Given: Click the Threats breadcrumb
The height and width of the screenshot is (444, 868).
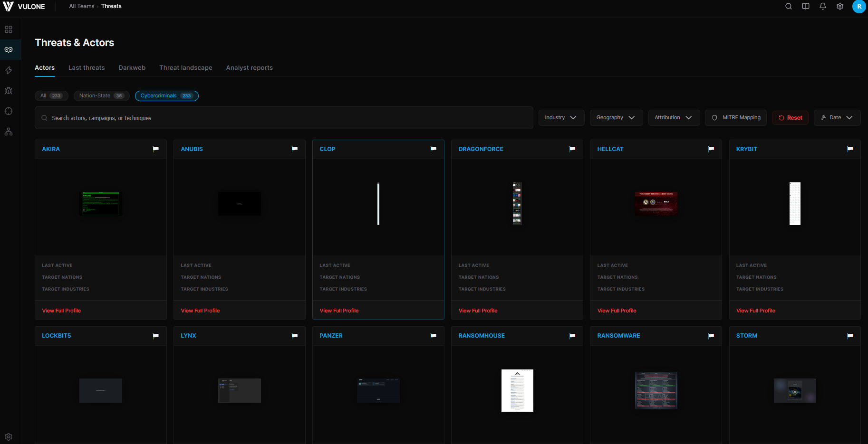Looking at the screenshot, I should click(x=111, y=6).
